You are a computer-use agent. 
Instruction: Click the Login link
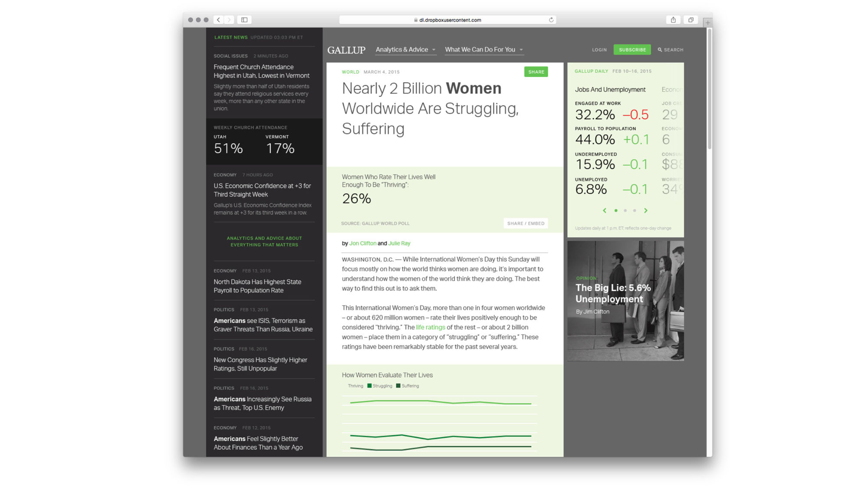point(599,50)
